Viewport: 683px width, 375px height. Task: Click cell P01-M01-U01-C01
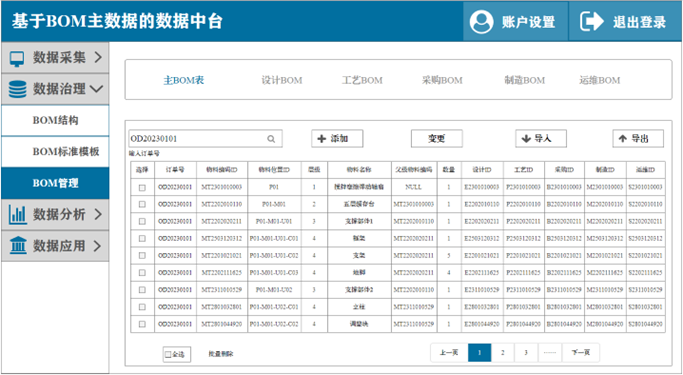coord(274,239)
